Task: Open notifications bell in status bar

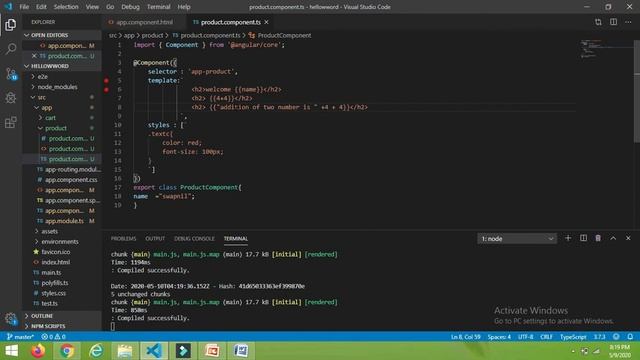Action: (x=630, y=337)
